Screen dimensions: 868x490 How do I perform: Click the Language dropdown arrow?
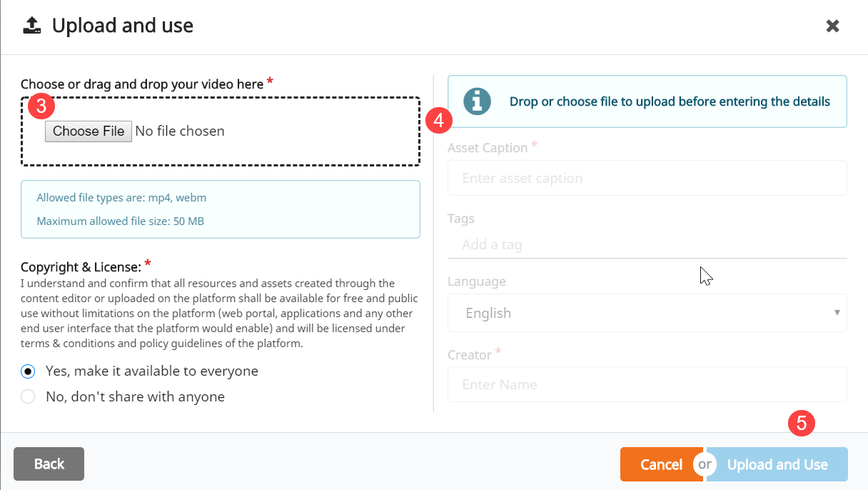click(837, 313)
